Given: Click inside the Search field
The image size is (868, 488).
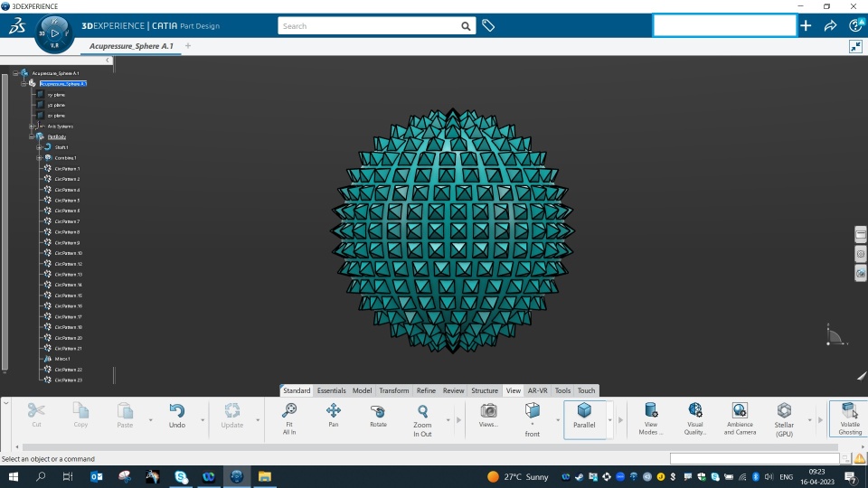Looking at the screenshot, I should click(x=369, y=26).
